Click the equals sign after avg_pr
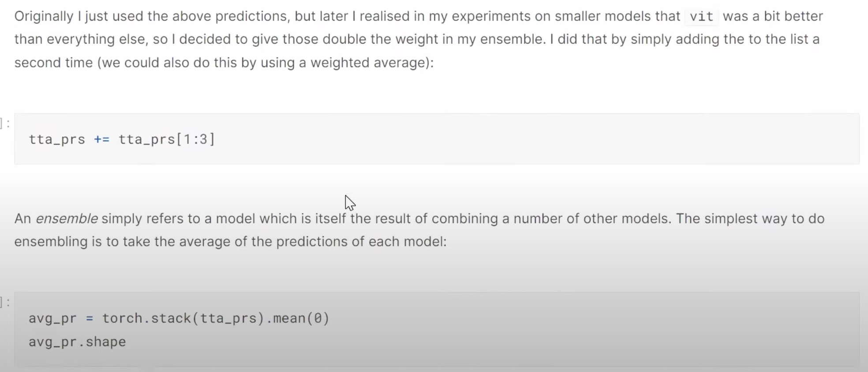The height and width of the screenshot is (372, 868). 90,318
